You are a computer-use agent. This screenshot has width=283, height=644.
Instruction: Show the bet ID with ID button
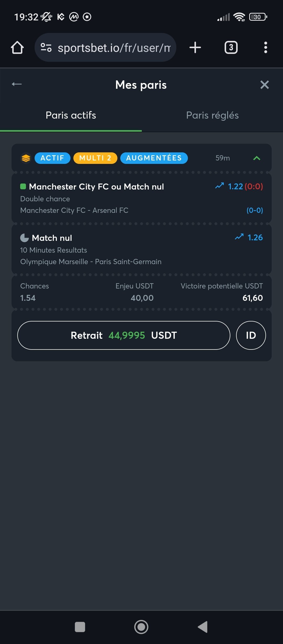tap(251, 335)
